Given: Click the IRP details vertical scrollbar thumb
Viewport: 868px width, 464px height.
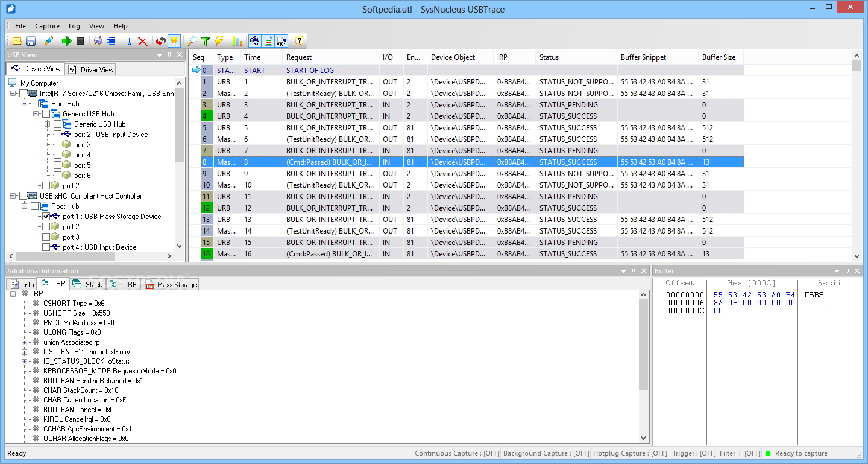Looking at the screenshot, I should [x=643, y=345].
